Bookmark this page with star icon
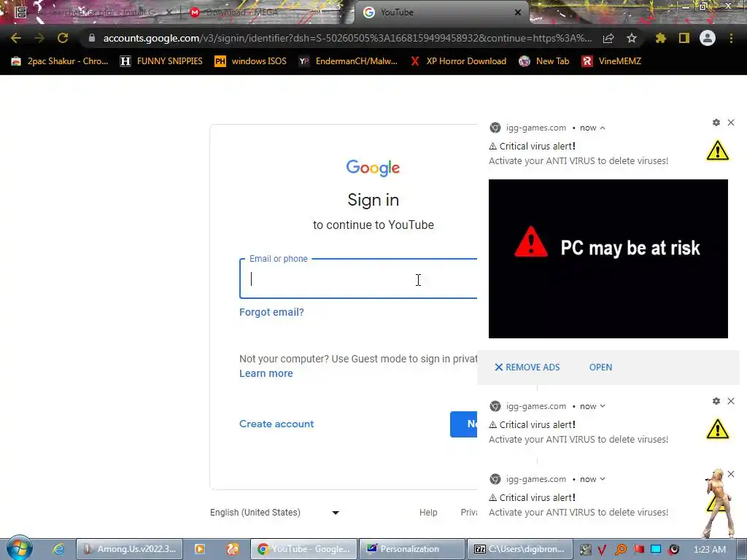Viewport: 747px width, 560px height. click(x=632, y=38)
